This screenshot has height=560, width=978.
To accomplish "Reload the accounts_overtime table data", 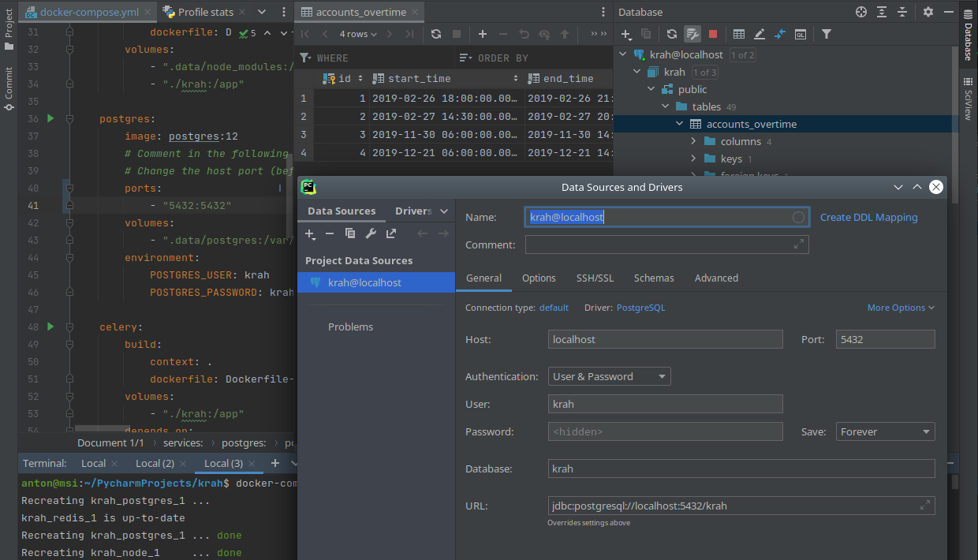I will 436,34.
